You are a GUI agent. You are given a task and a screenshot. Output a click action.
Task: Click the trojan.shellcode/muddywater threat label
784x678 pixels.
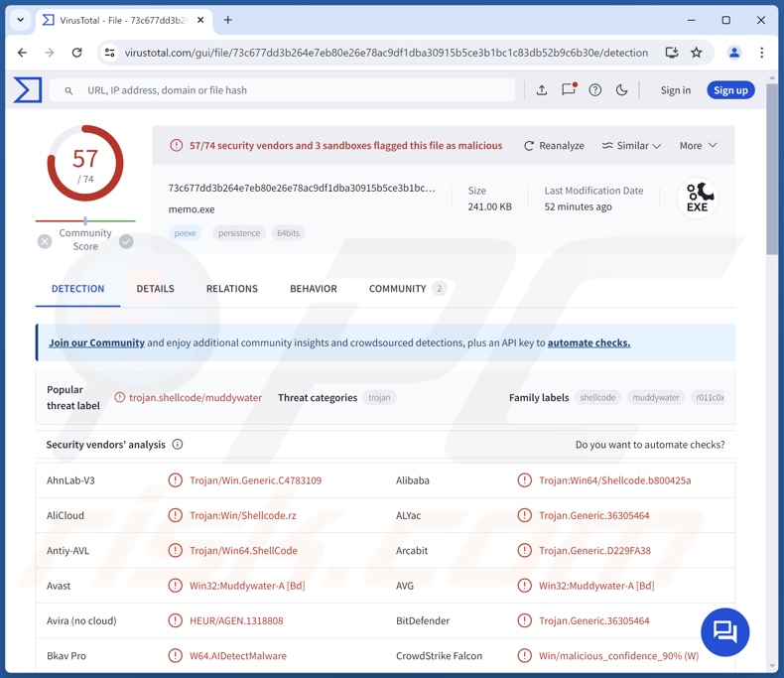click(x=195, y=397)
